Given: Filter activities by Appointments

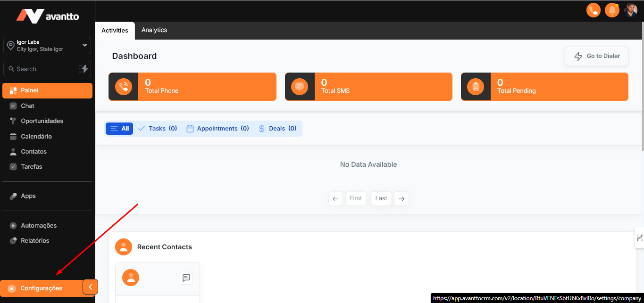Looking at the screenshot, I should click(217, 129).
